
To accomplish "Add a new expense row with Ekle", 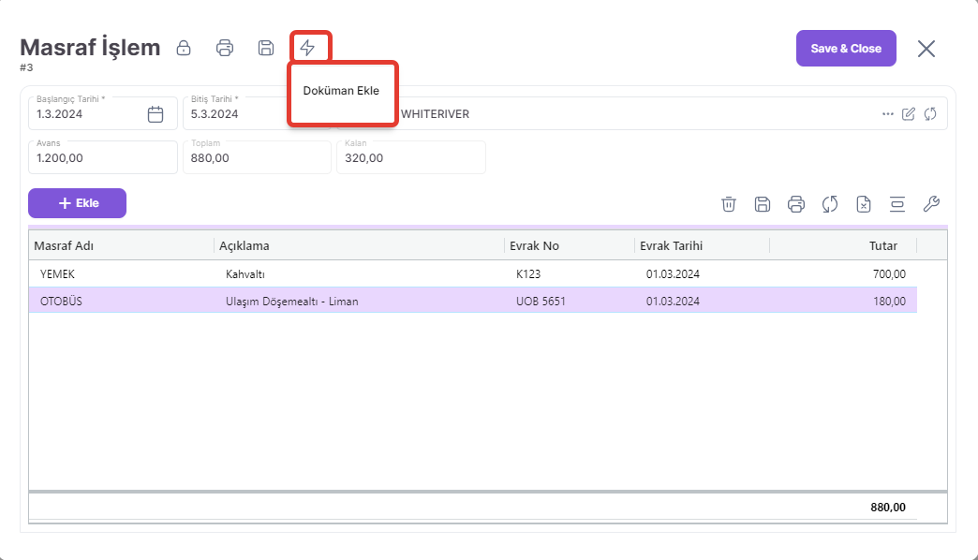I will [77, 203].
